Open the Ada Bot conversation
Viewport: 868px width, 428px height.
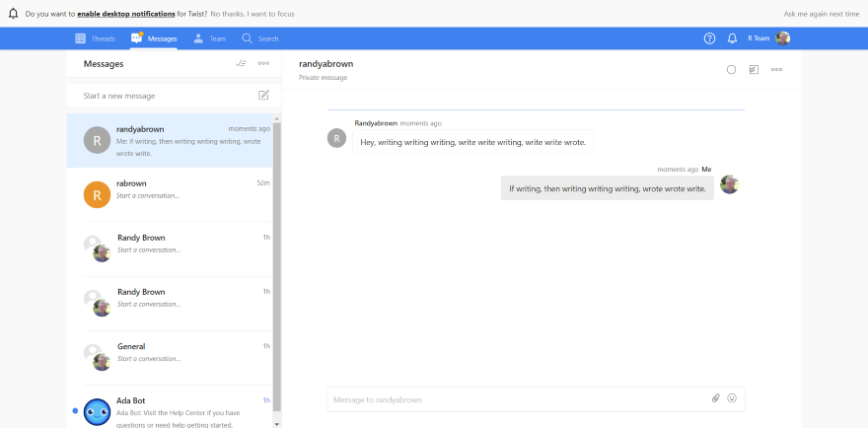coord(170,407)
